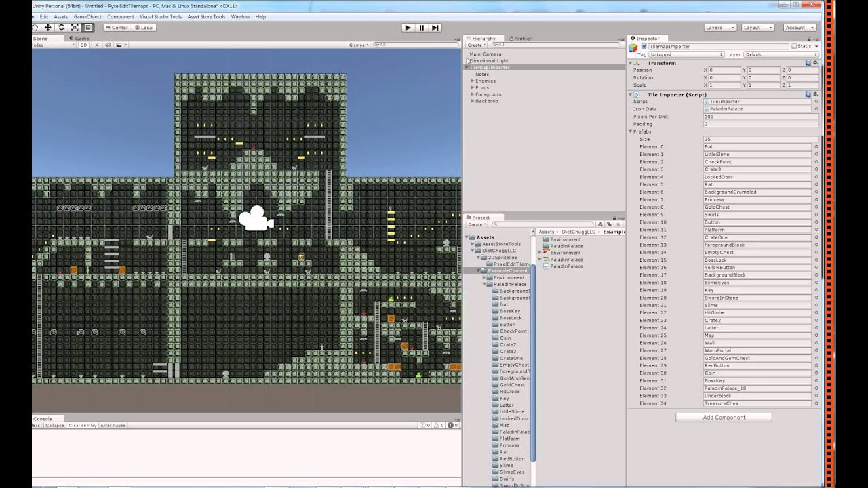Open the Tag dropdown
The image size is (868, 488).
coord(686,54)
